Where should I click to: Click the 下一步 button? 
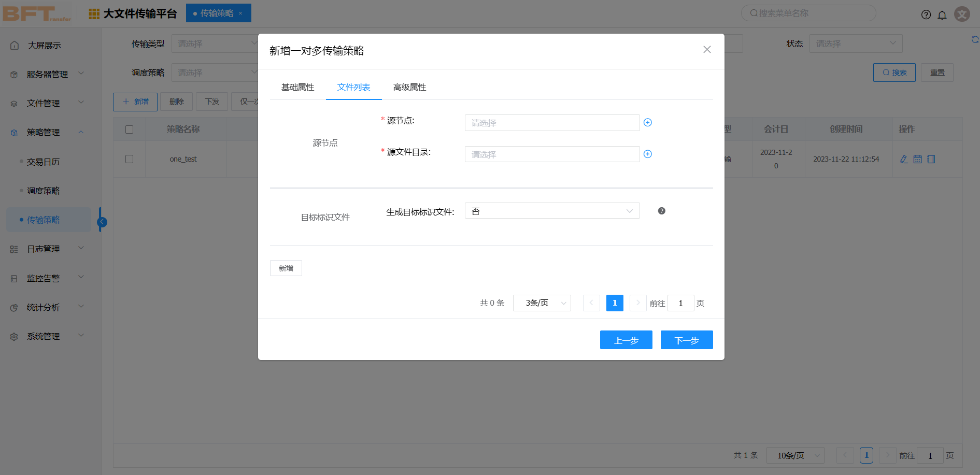(x=686, y=340)
